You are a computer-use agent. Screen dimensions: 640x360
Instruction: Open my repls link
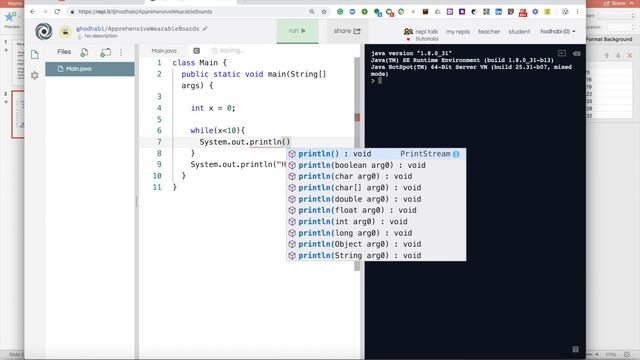point(458,31)
